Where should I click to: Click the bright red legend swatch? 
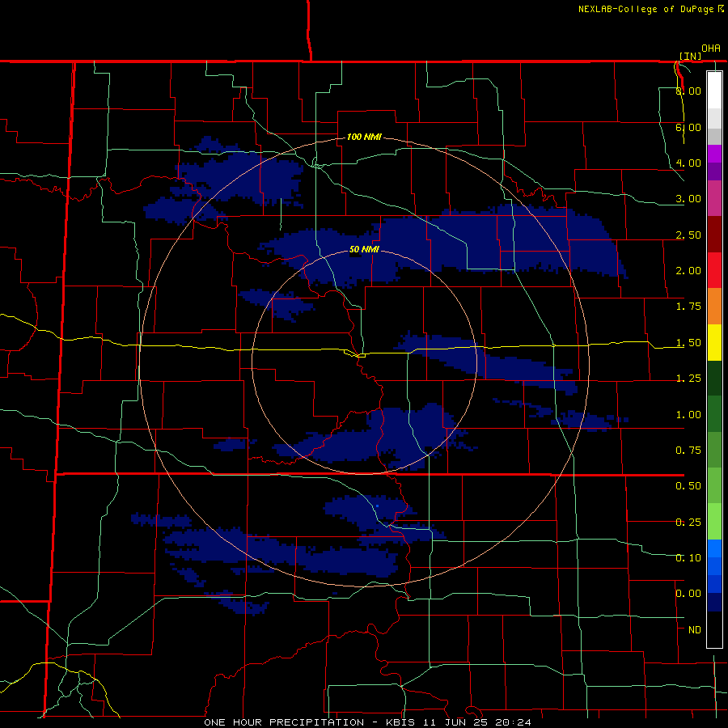pos(714,270)
